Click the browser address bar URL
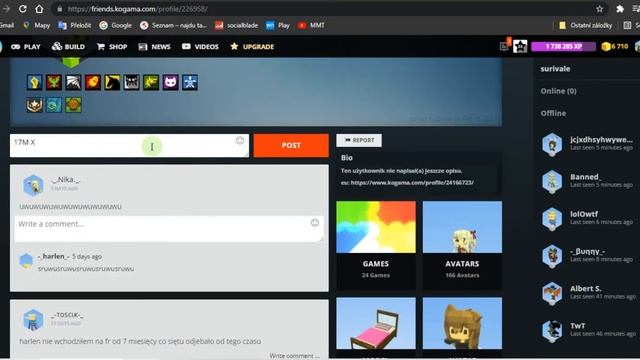 138,9
